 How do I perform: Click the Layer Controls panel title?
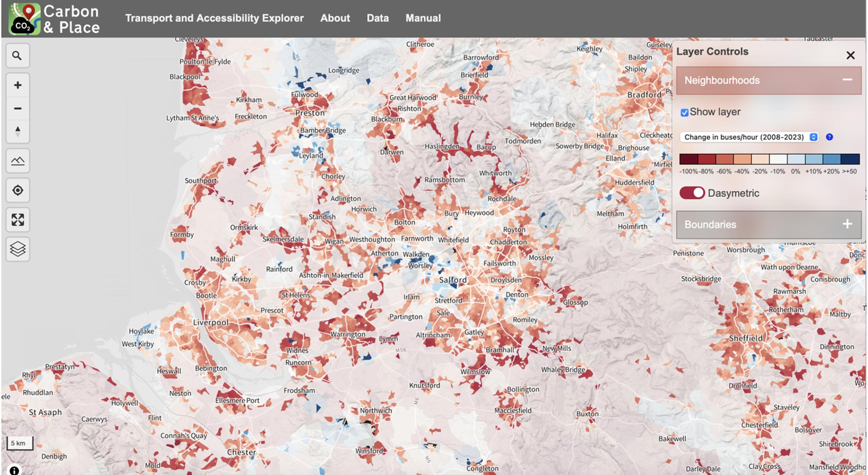click(712, 51)
